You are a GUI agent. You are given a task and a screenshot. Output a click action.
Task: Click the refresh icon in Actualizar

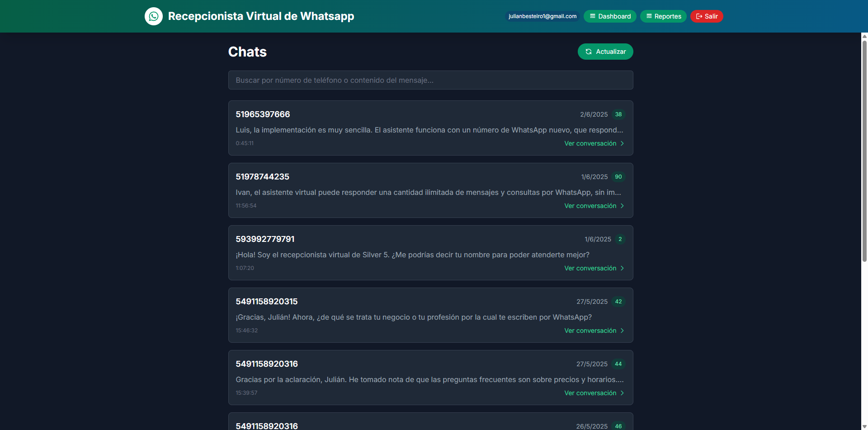tap(589, 52)
